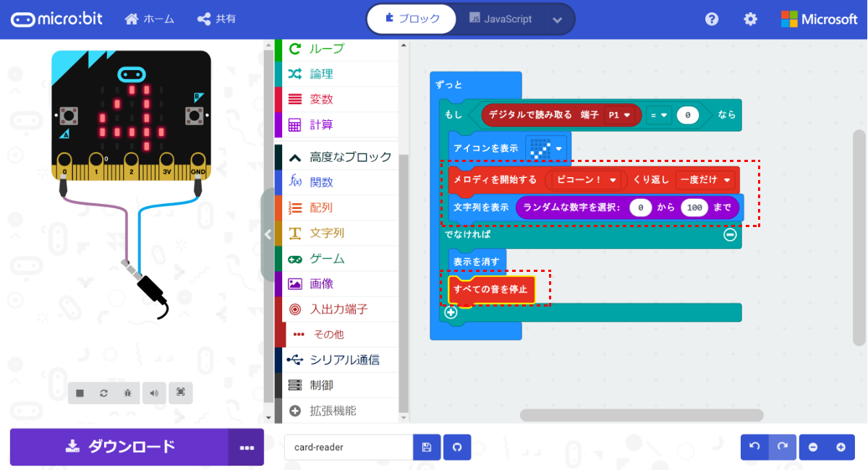Restart the simulator
This screenshot has width=868, height=470.
point(103,393)
